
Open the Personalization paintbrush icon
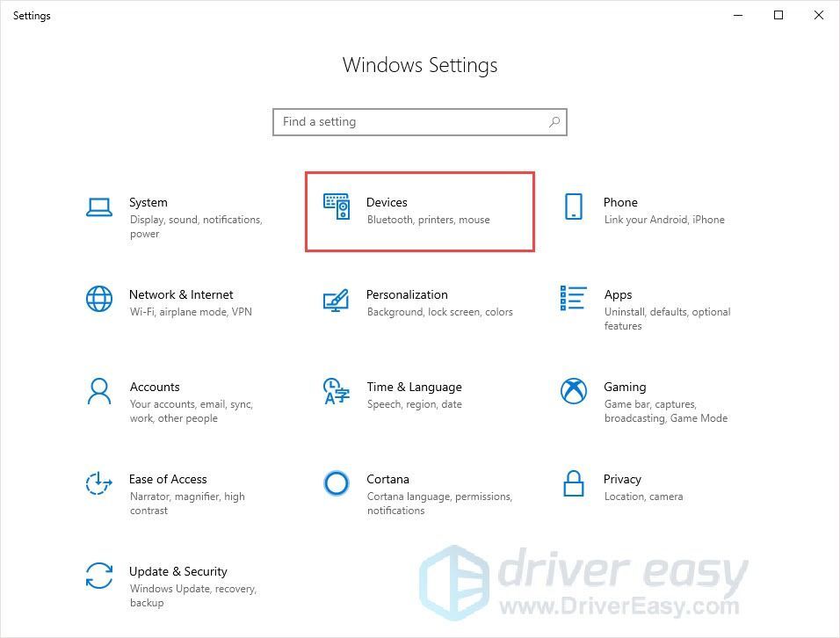click(336, 300)
